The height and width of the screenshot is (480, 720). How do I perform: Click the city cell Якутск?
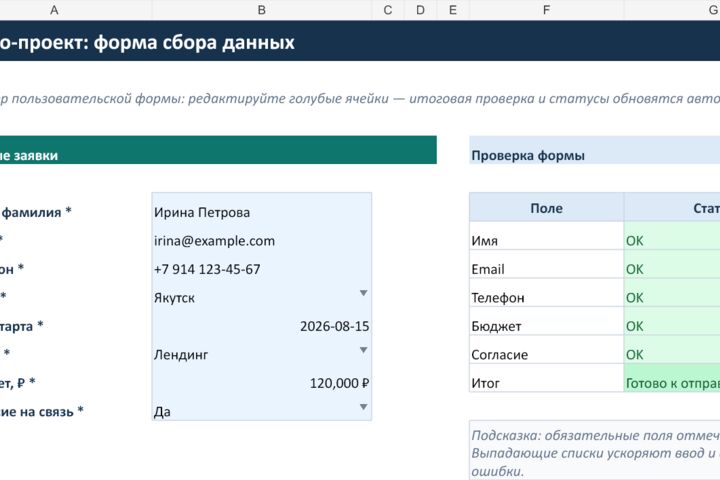(x=262, y=293)
